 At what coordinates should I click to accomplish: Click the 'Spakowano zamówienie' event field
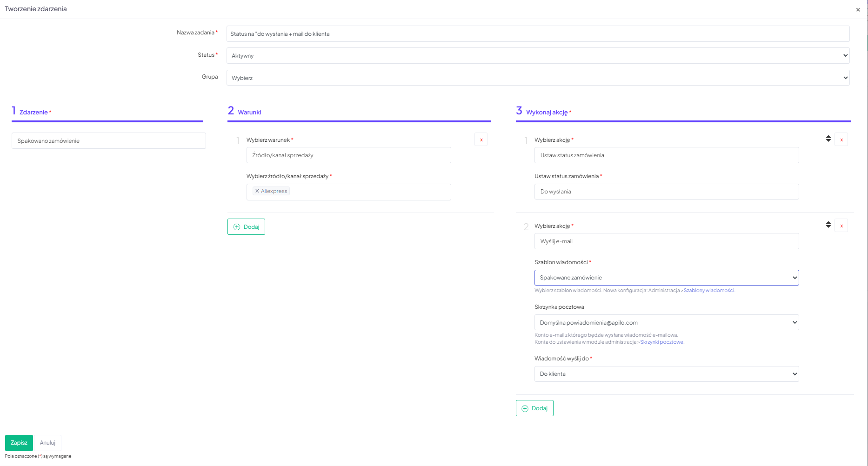coord(108,141)
